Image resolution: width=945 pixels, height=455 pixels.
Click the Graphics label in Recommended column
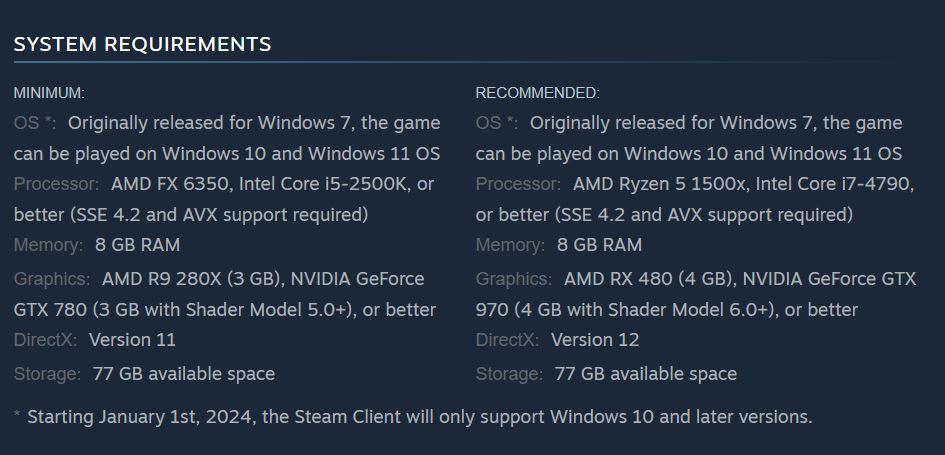(x=513, y=279)
